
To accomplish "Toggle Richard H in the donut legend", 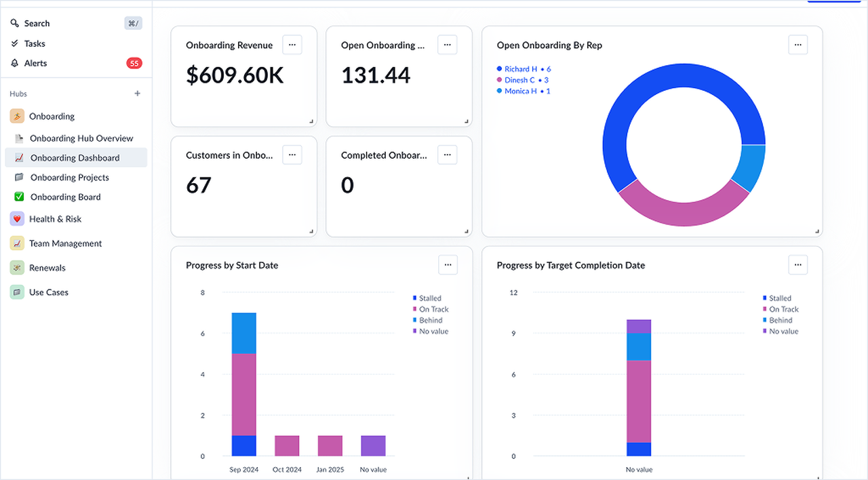I will [524, 69].
